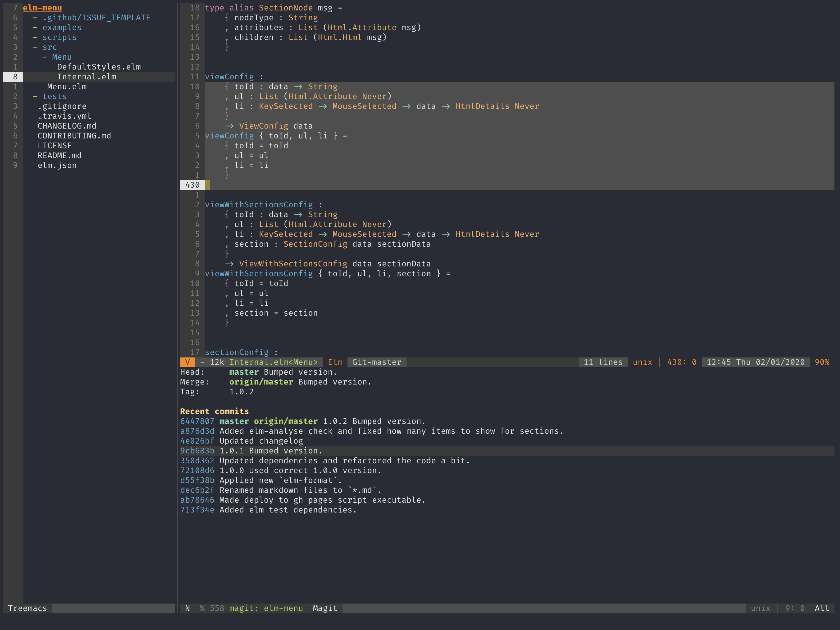The height and width of the screenshot is (630, 840).
Task: Click ViewWithSectionsConfig data sectionData return type
Action: (x=335, y=264)
